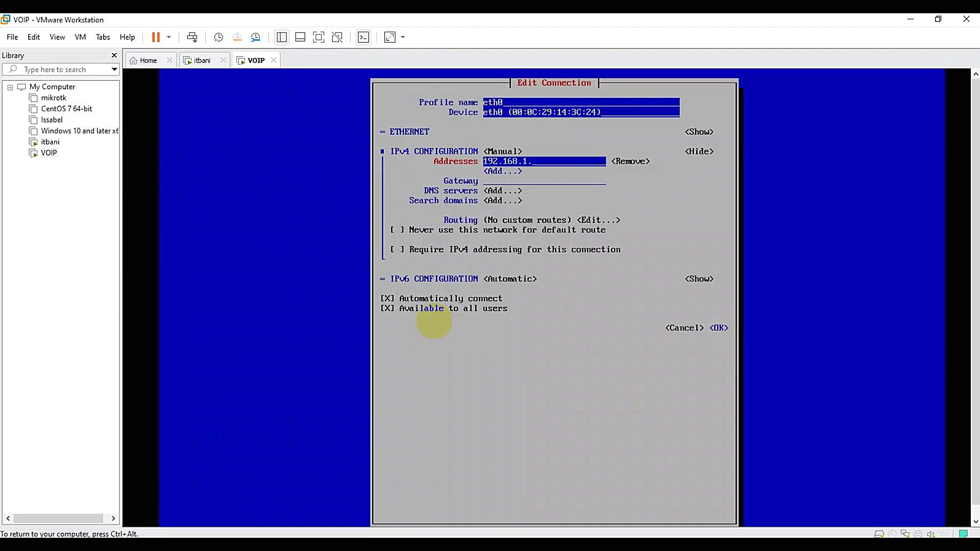Edit custom routes

599,220
